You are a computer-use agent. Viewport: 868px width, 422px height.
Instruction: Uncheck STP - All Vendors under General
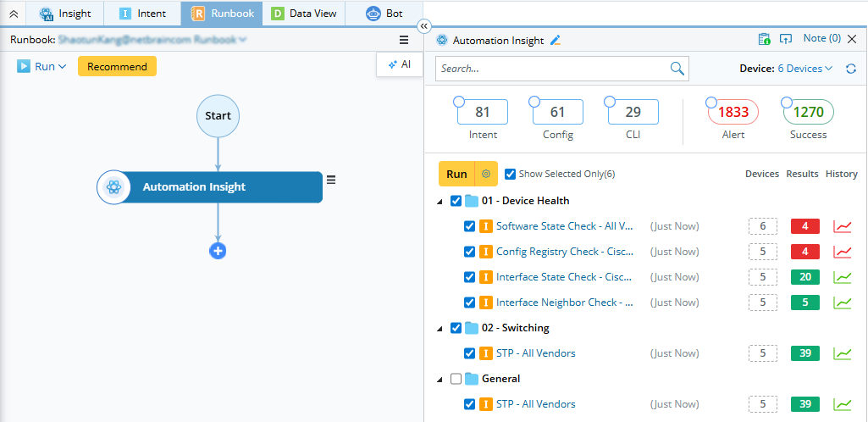469,404
